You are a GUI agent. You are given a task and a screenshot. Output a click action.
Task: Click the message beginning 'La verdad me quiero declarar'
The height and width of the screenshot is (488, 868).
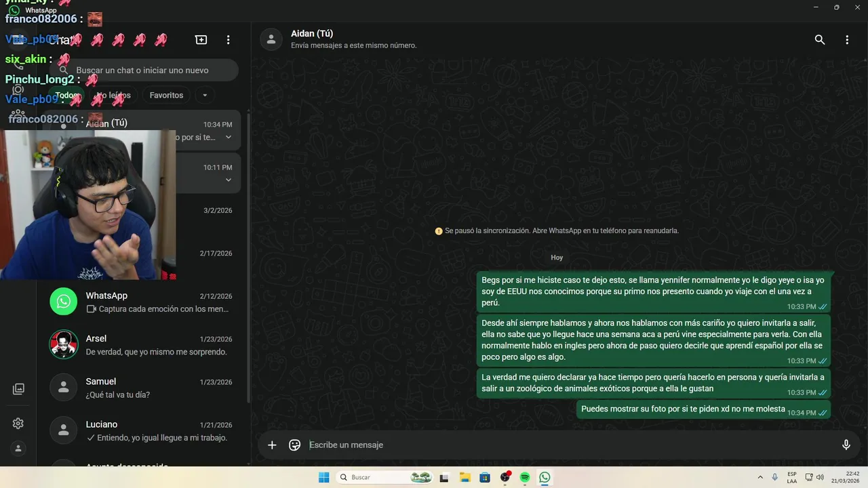[654, 383]
